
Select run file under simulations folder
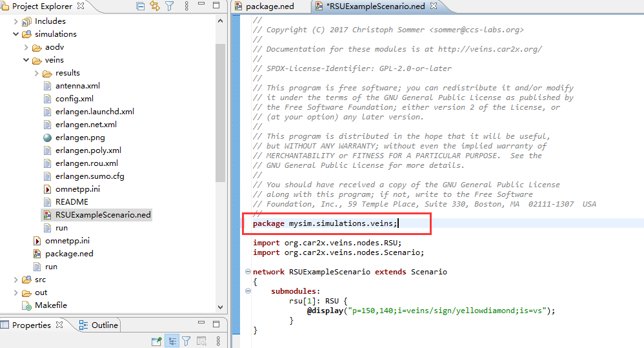(52, 267)
